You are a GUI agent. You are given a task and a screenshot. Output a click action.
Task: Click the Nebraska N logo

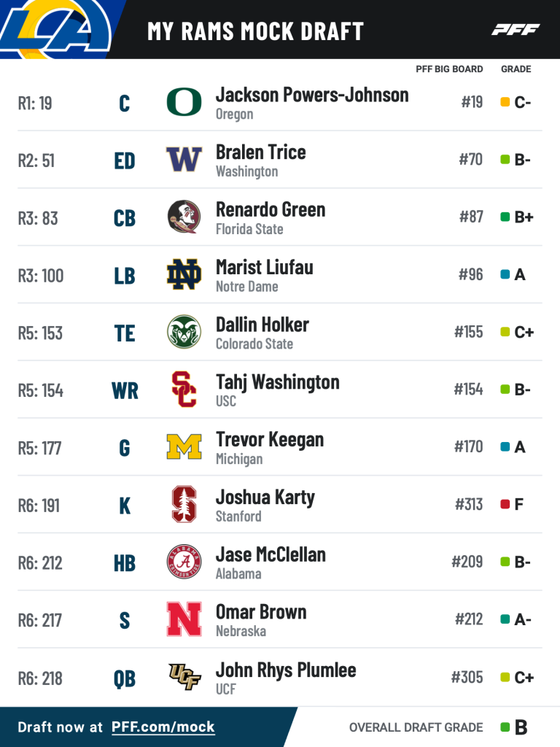pyautogui.click(x=184, y=619)
